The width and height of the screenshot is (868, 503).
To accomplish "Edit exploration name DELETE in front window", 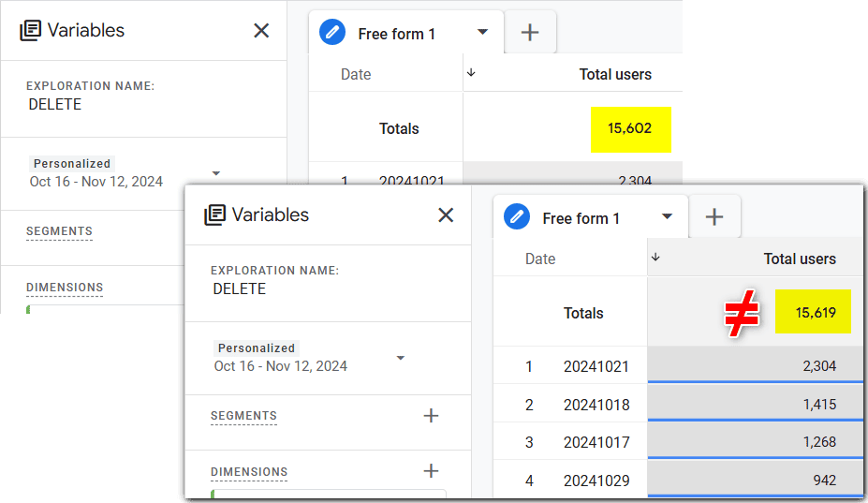I will [x=239, y=288].
